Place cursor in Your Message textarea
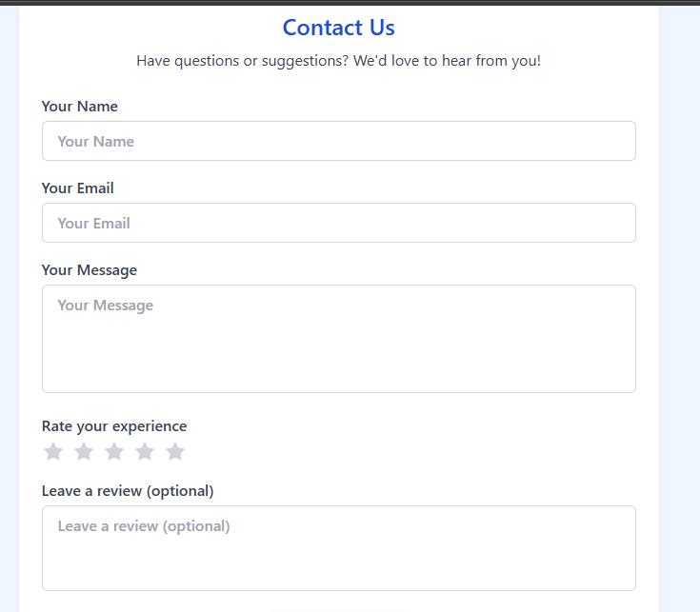700x612 pixels. coord(339,339)
